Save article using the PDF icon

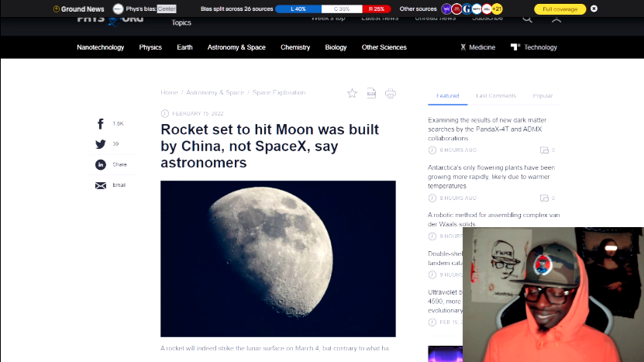pyautogui.click(x=371, y=93)
